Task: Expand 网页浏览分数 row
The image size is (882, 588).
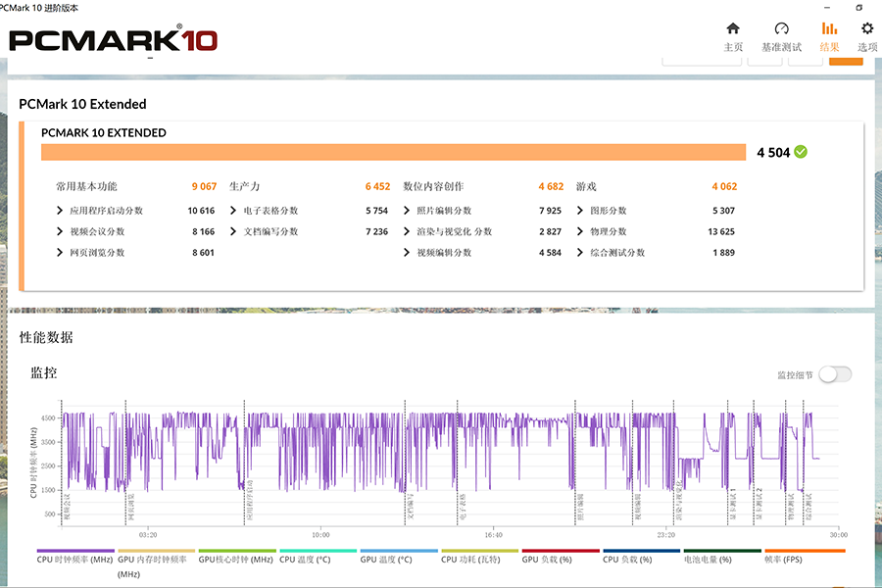Action: tap(60, 253)
